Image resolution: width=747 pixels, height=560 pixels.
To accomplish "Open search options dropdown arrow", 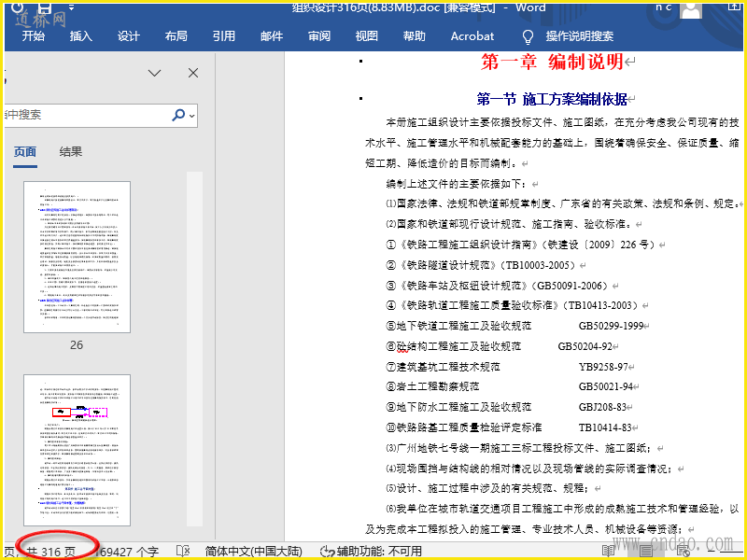I will point(192,116).
